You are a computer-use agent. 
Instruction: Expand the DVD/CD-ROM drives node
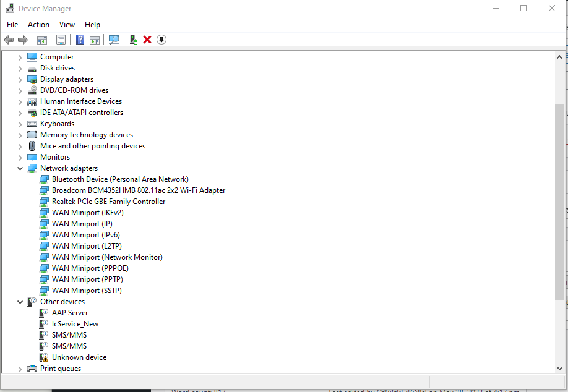20,90
